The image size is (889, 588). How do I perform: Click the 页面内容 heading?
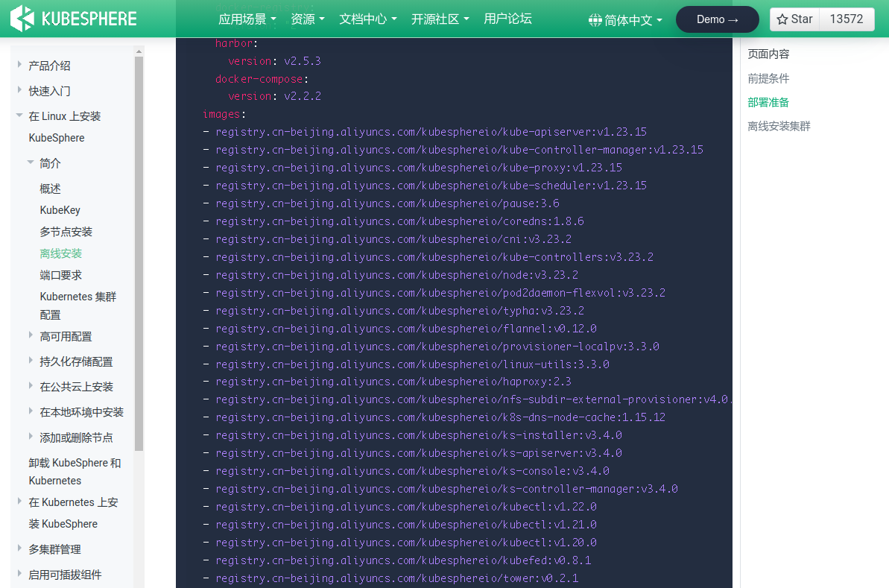(768, 54)
